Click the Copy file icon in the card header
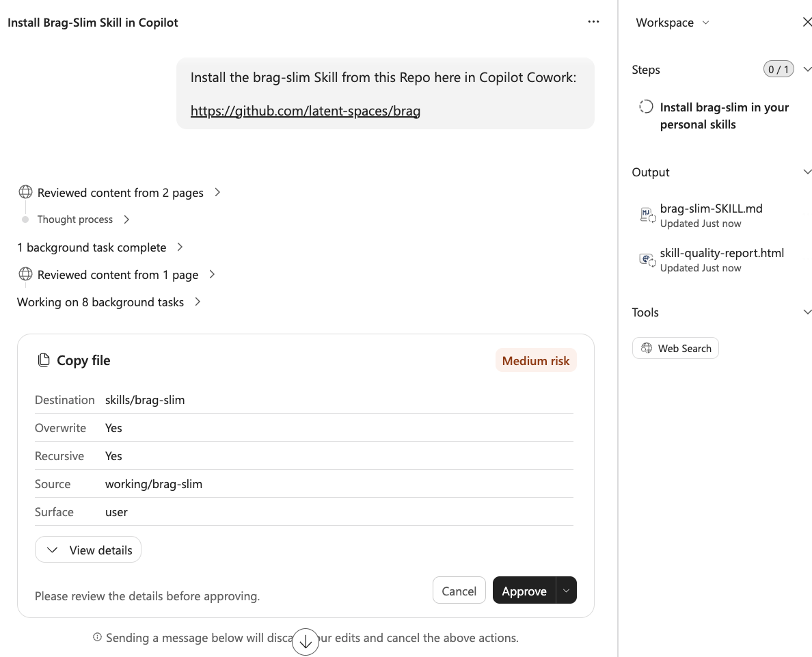Viewport: 812px width, 657px height. pos(44,360)
